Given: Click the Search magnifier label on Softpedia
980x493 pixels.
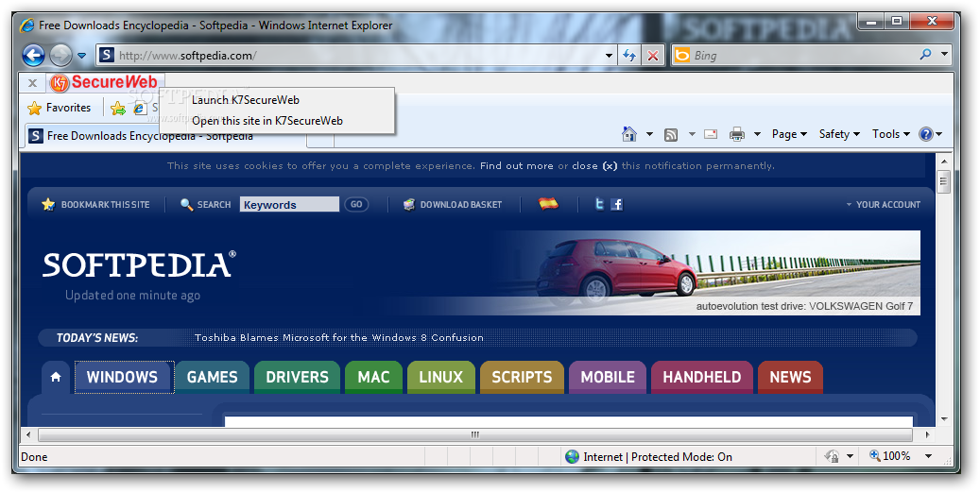Looking at the screenshot, I should (x=206, y=204).
